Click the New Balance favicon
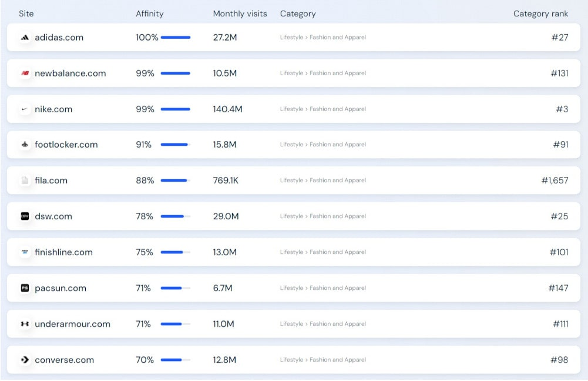This screenshot has height=381, width=588. (x=25, y=73)
